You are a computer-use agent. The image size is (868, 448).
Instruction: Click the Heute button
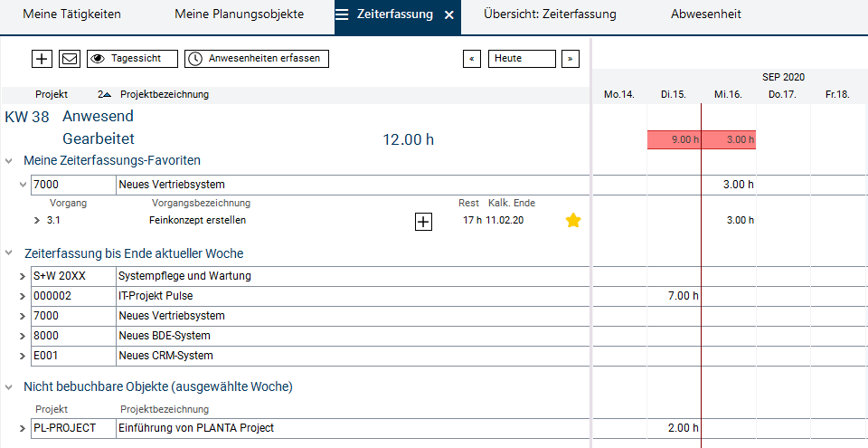(x=522, y=59)
